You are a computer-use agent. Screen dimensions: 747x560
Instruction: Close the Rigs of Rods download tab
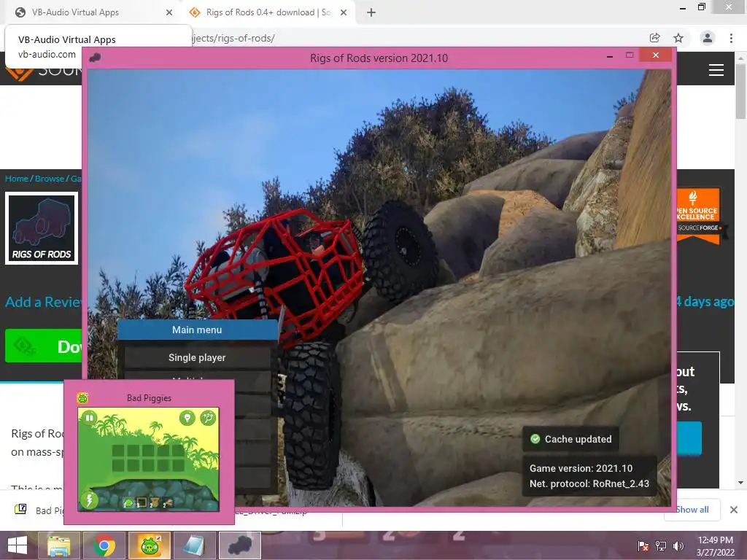(x=344, y=12)
